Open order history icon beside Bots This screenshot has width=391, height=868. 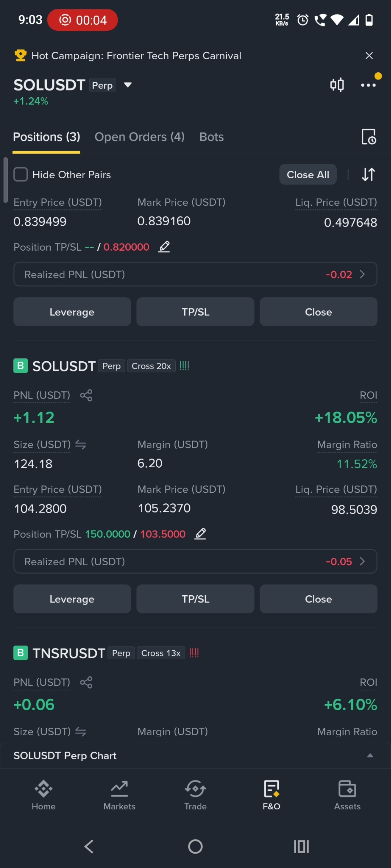pyautogui.click(x=369, y=137)
